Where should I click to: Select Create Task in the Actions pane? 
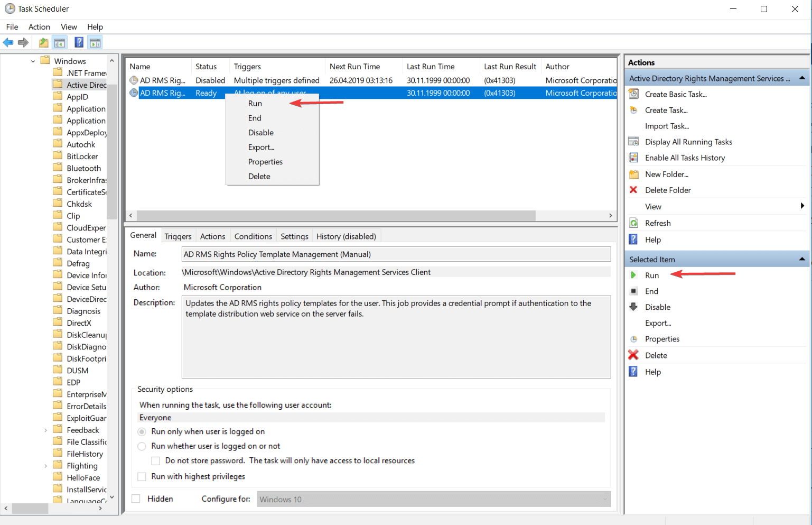pos(666,110)
